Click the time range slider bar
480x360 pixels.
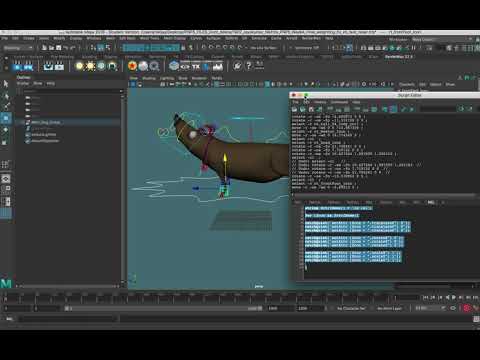pyautogui.click(x=164, y=309)
